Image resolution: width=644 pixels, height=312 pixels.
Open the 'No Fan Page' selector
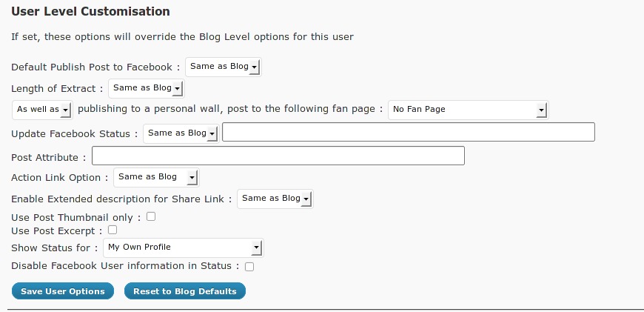click(x=467, y=110)
